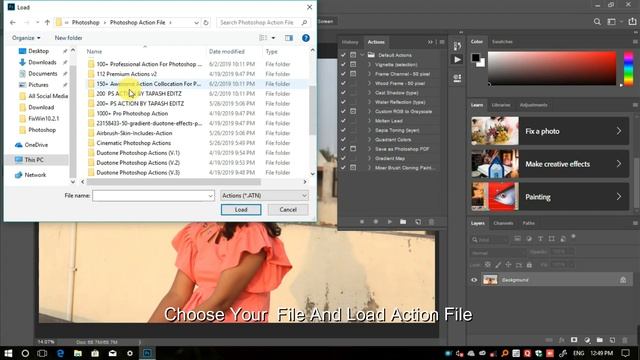The height and width of the screenshot is (360, 640).
Task: Click the Load button
Action: coord(241,209)
